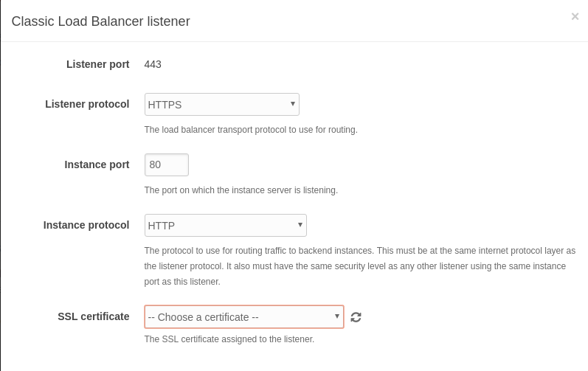
Task: Close the Classic Load Balancer listener dialog
Action: (x=575, y=16)
